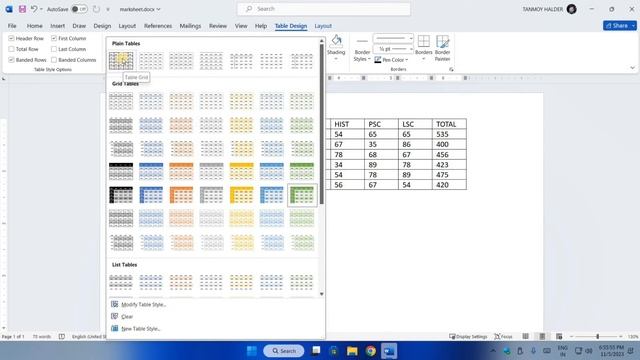This screenshot has height=360, width=640.
Task: Launch Google Chrome from taskbar
Action: [x=371, y=351]
